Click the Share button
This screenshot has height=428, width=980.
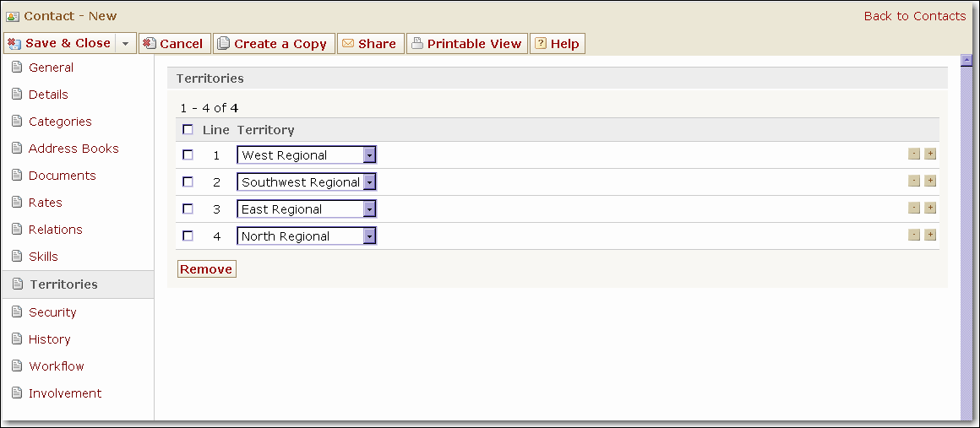tap(371, 44)
